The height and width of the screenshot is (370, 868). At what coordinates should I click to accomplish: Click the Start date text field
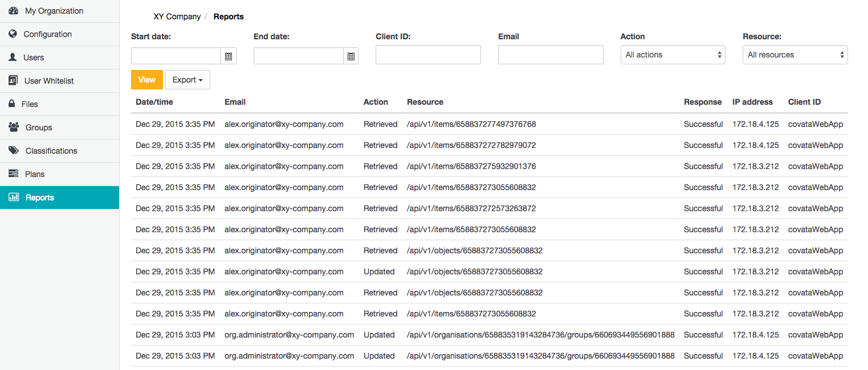tap(176, 56)
